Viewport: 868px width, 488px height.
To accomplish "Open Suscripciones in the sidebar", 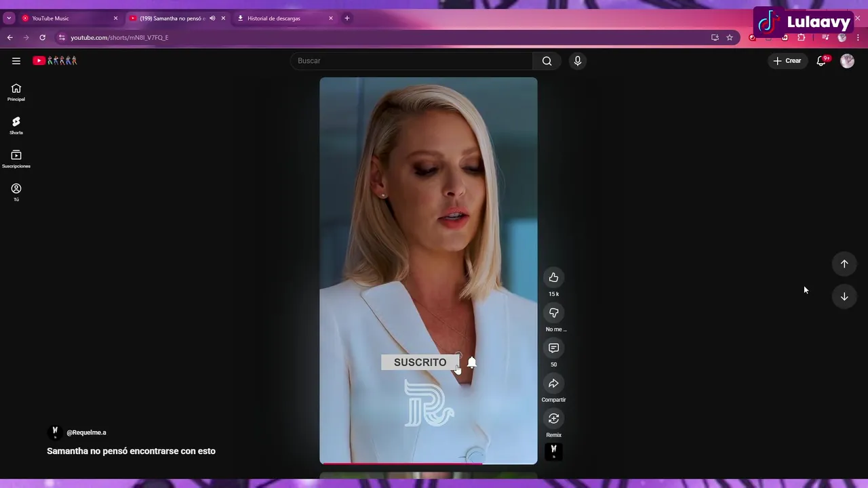I will 16,159.
